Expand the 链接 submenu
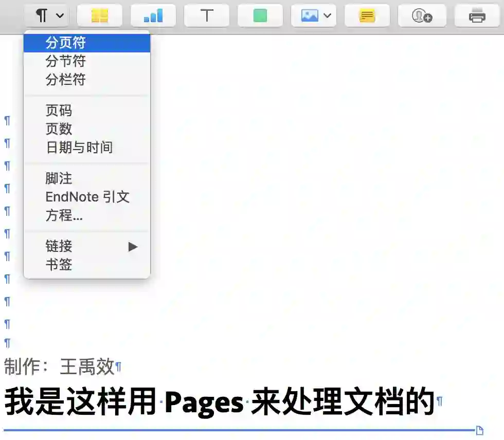The height and width of the screenshot is (440, 504). point(87,246)
